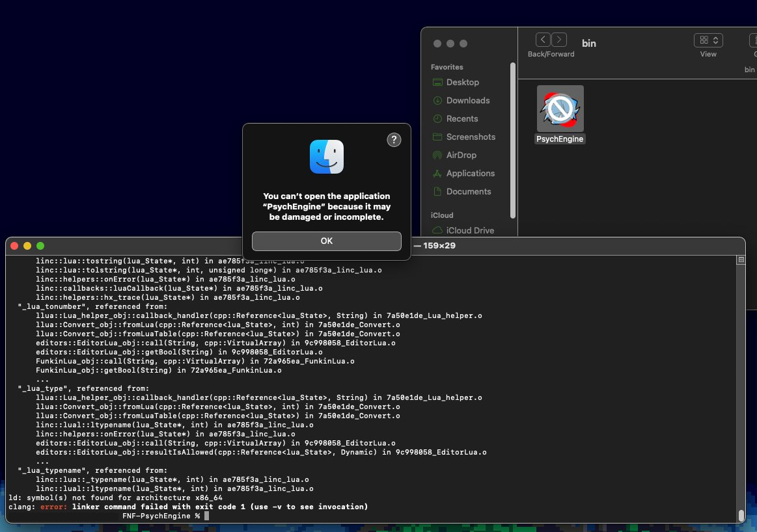Click the Desktop folder icon in sidebar

(x=437, y=82)
